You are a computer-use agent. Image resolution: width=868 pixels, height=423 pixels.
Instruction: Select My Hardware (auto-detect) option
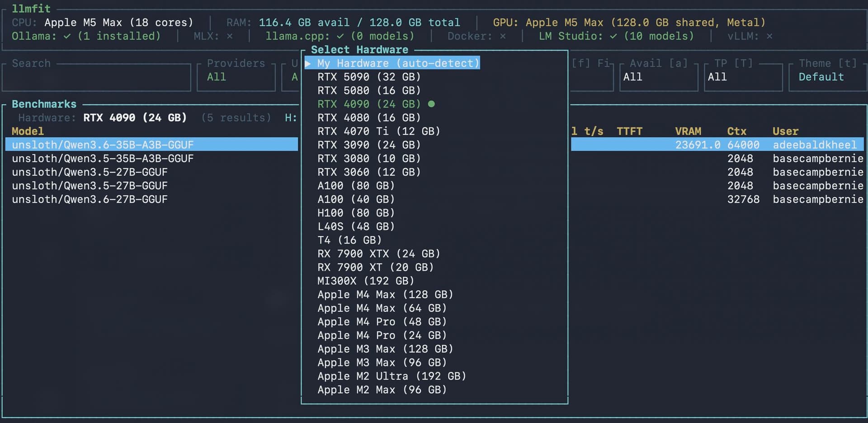click(392, 63)
